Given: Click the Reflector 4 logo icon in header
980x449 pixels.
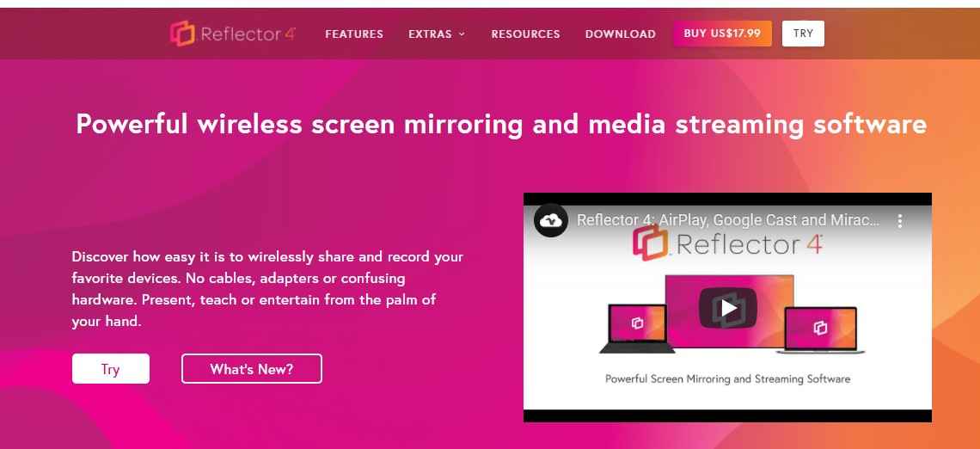Looking at the screenshot, I should [182, 34].
